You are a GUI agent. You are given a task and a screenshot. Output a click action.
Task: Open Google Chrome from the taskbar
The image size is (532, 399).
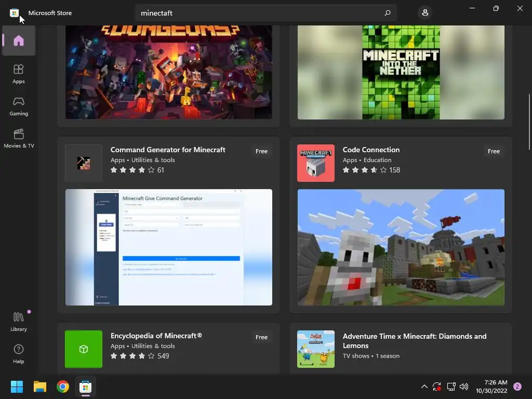(63, 387)
